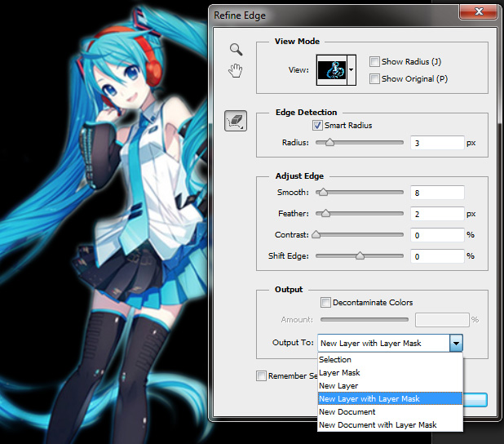
Task: Click the Smooth value field
Action: click(437, 193)
